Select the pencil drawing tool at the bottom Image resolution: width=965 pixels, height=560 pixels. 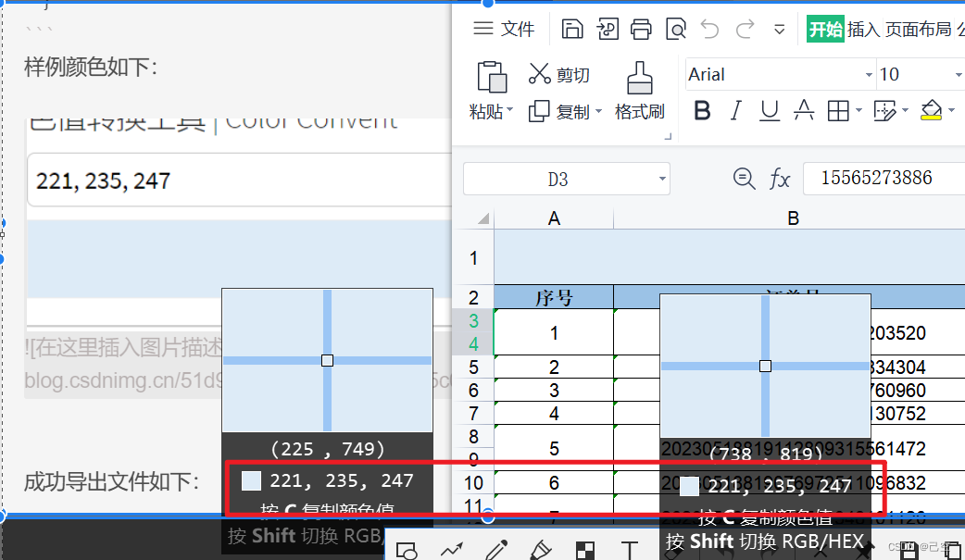click(x=495, y=548)
